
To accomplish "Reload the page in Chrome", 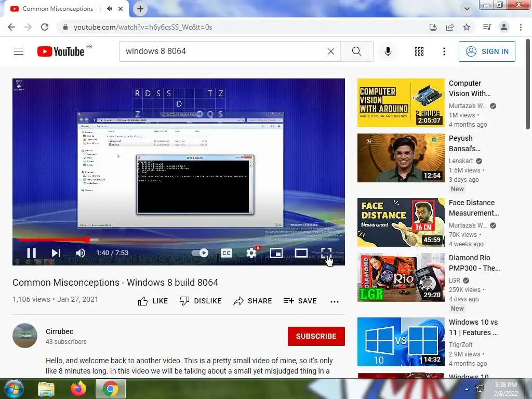I will [x=45, y=27].
